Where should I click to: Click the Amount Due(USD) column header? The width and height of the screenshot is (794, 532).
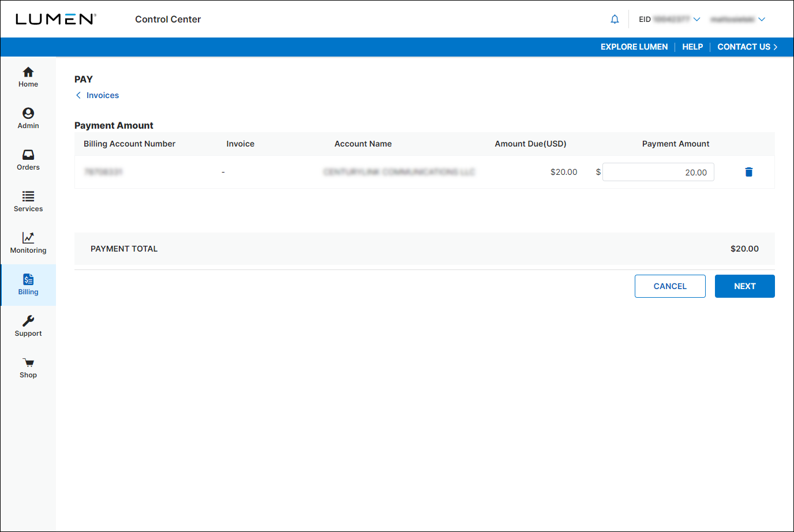(530, 144)
